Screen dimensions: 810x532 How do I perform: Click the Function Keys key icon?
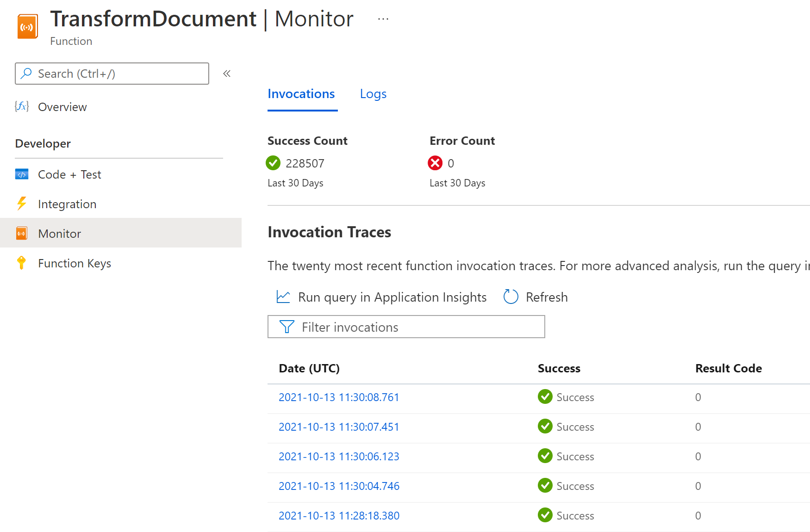[x=21, y=263]
